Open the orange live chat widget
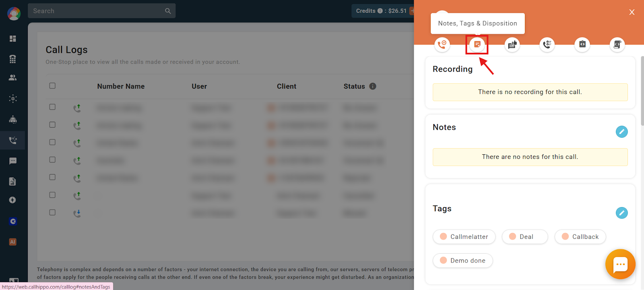 pos(620,264)
